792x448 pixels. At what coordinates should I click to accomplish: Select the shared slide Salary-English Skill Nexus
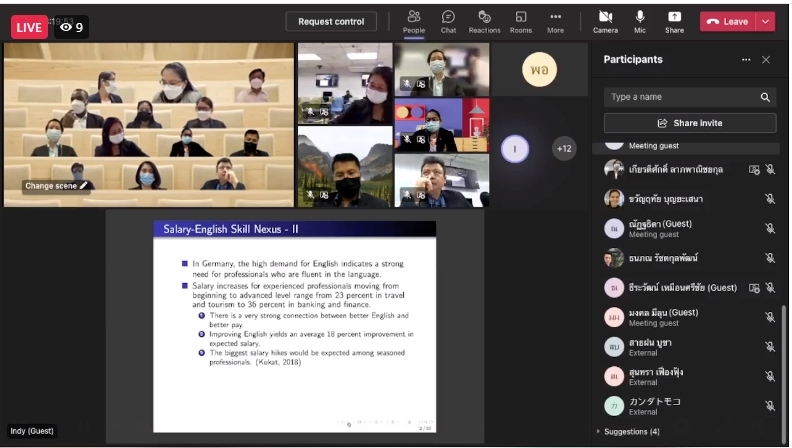(x=294, y=326)
